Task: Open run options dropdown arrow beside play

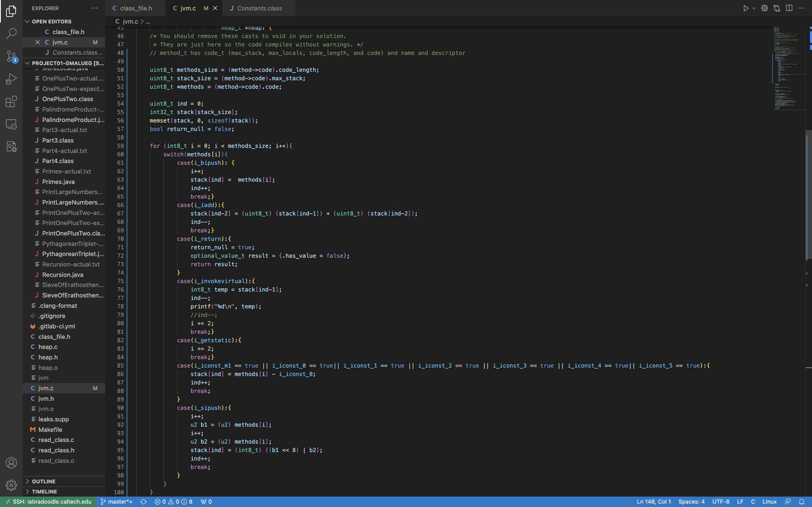Action: (754, 8)
